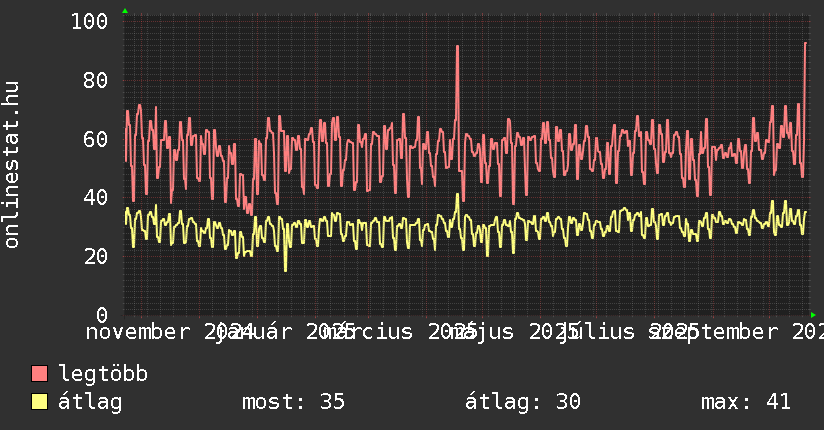Screen dimensions: 824x430
Task: Click the "max: 41" statistic
Action: pyautogui.click(x=745, y=402)
